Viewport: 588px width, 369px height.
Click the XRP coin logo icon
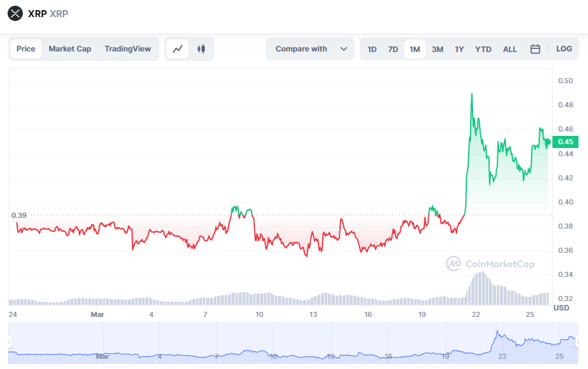tap(15, 13)
